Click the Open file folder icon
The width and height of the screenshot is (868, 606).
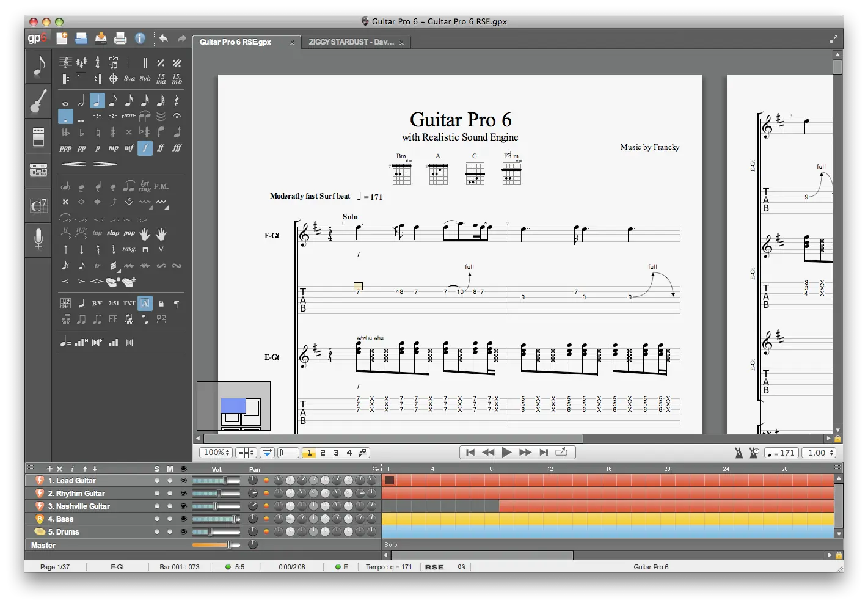pyautogui.click(x=81, y=38)
